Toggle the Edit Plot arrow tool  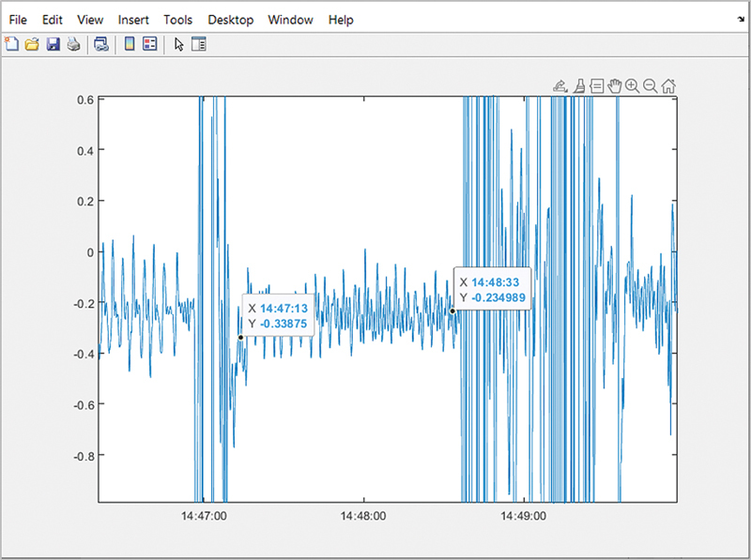[178, 44]
